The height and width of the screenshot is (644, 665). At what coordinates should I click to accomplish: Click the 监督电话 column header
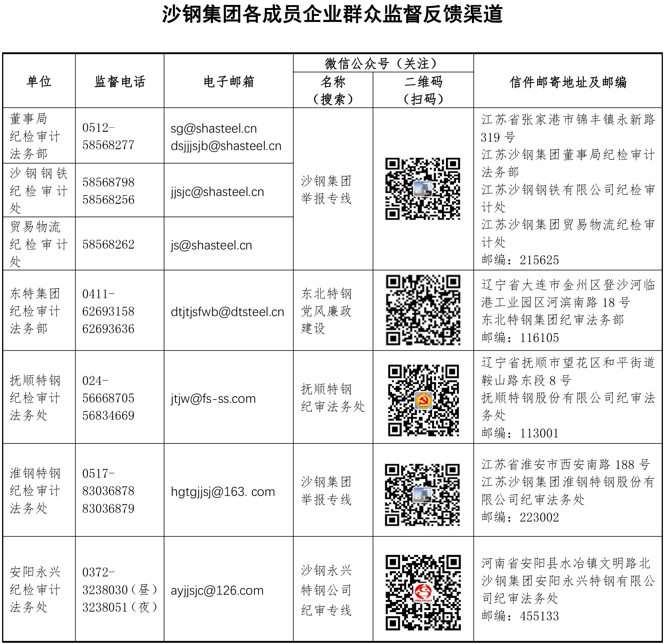pyautogui.click(x=119, y=81)
